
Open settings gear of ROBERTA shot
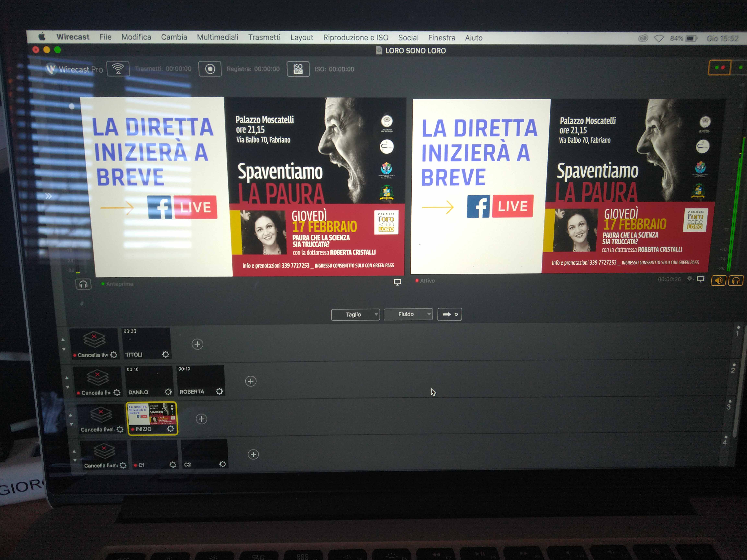click(x=219, y=391)
